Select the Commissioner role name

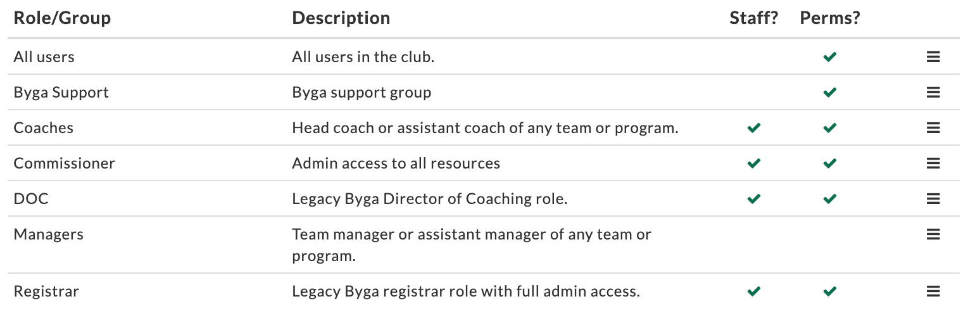click(64, 163)
